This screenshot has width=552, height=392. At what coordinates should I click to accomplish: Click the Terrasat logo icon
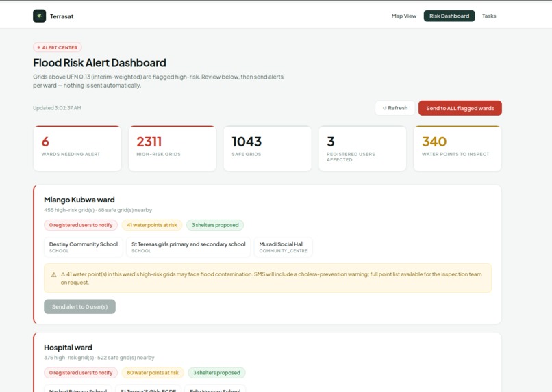coord(40,16)
